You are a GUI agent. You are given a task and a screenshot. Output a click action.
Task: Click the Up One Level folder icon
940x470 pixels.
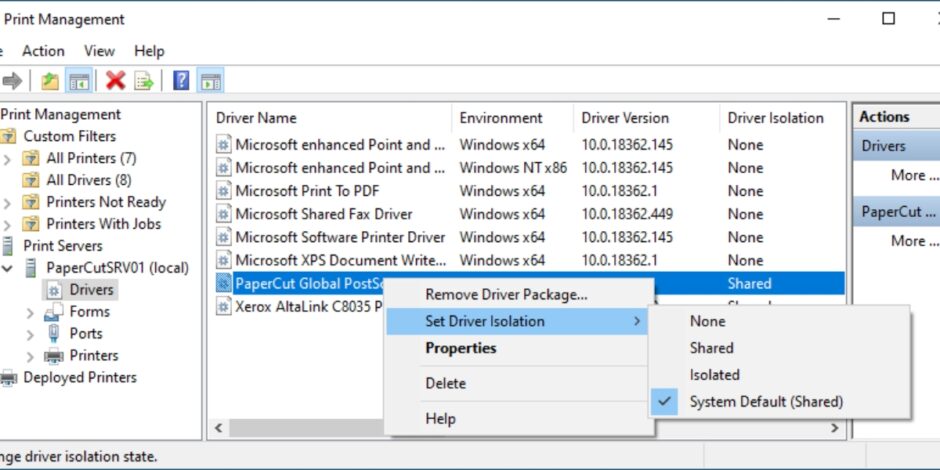(x=50, y=81)
